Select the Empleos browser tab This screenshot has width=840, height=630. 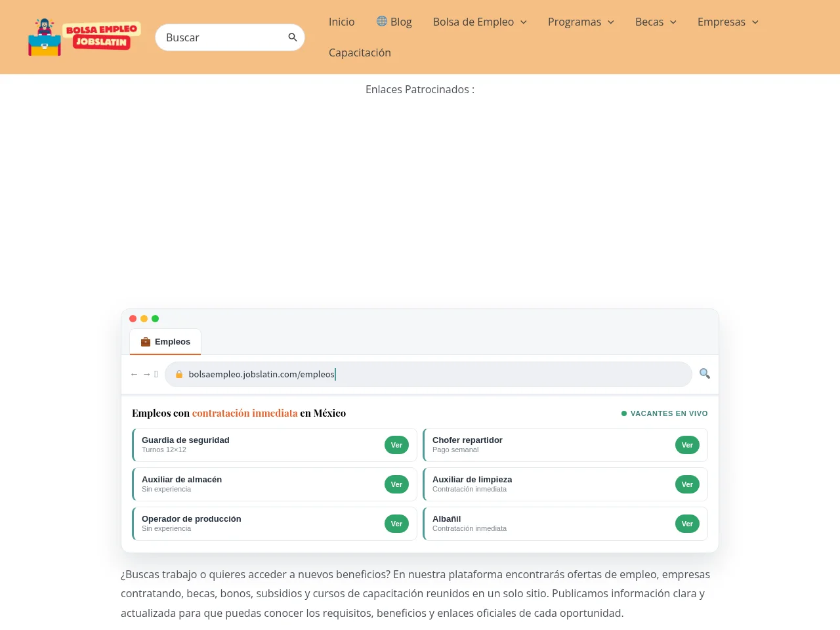click(165, 342)
